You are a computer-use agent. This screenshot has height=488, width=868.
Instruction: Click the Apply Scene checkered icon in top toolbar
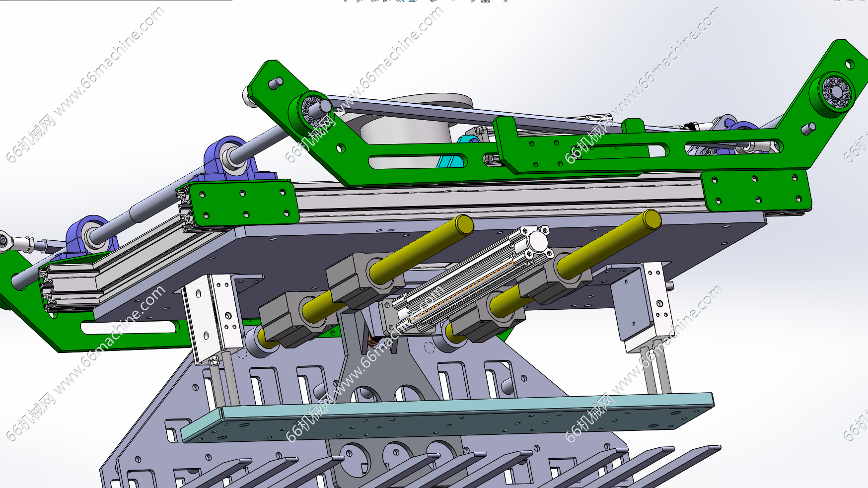pyautogui.click(x=485, y=1)
